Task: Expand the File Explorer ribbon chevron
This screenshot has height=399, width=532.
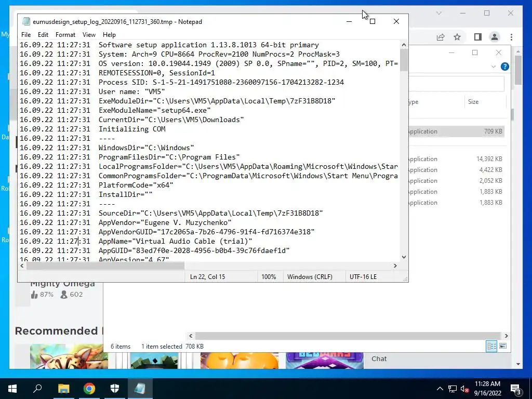Action: point(494,66)
